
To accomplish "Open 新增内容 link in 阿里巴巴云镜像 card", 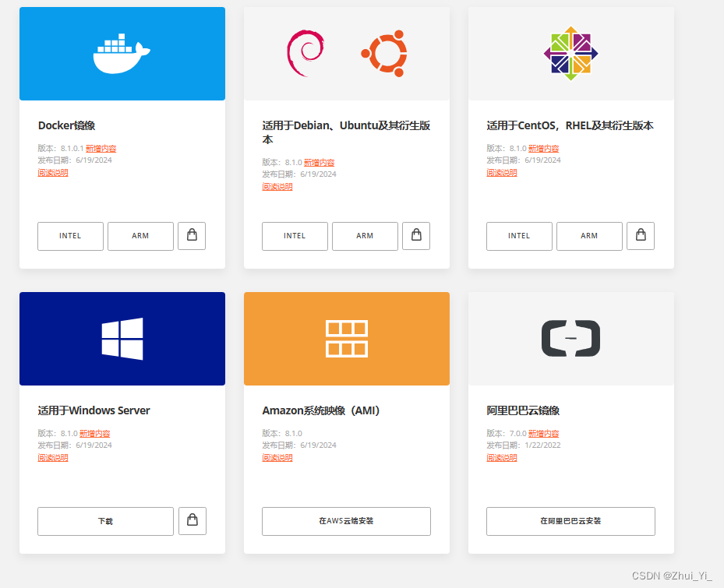I will (x=544, y=434).
